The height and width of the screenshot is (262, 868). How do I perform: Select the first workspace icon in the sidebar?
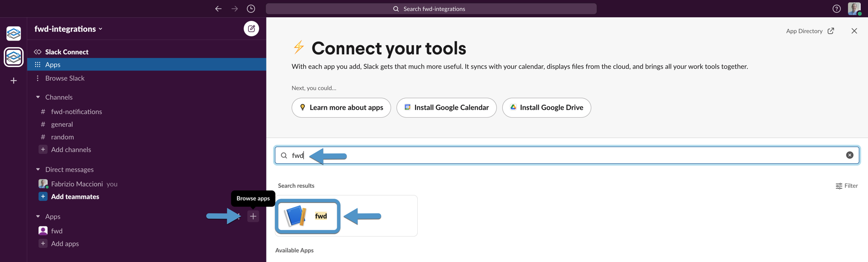pos(14,33)
